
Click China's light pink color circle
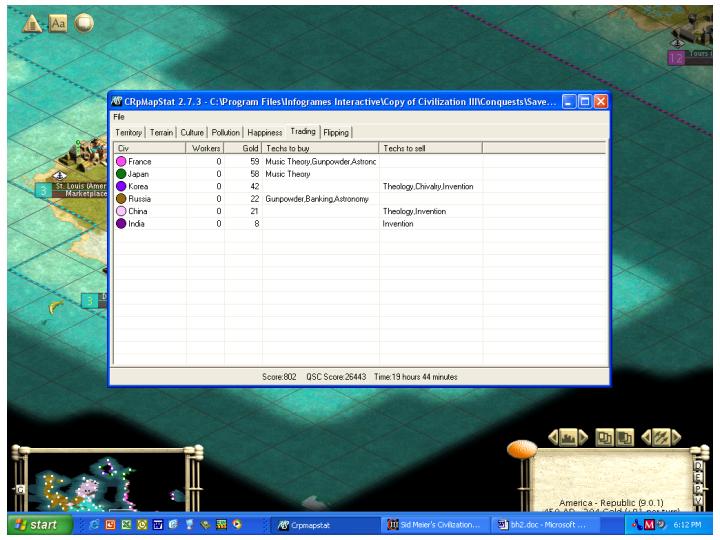tap(121, 211)
